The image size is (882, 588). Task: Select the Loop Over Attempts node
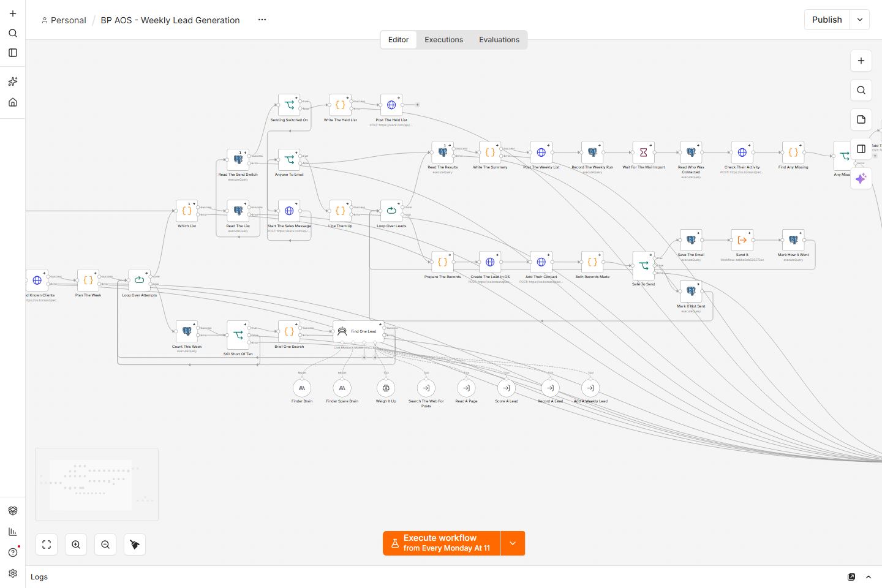click(x=139, y=280)
